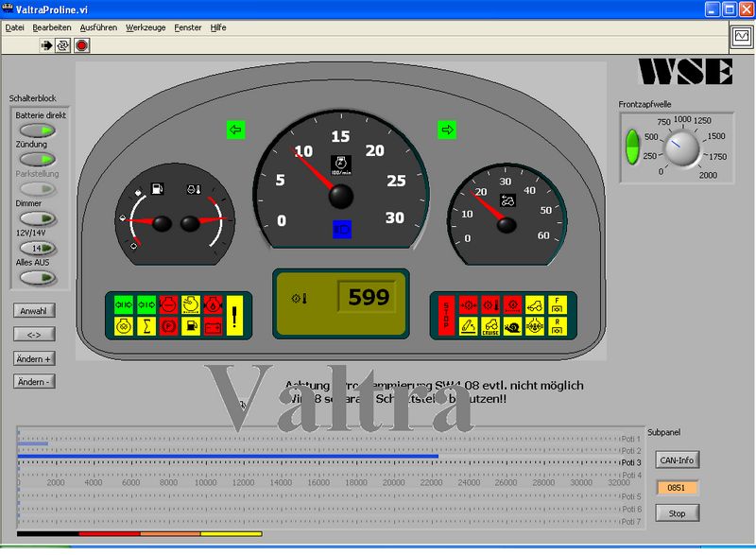
Task: Click the orange 0851 value field
Action: pos(676,488)
